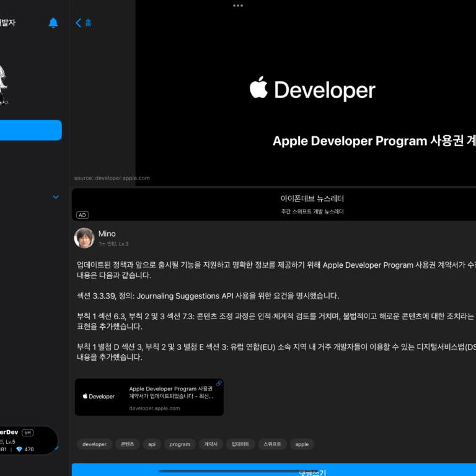The image size is (476, 476).
Task: Tap the Apple logo in the banner image
Action: point(258,89)
